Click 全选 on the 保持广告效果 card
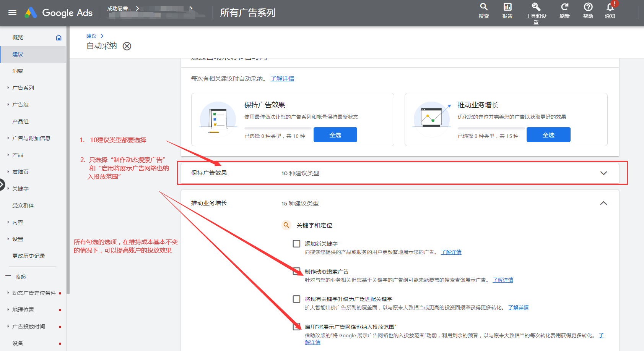 335,134
